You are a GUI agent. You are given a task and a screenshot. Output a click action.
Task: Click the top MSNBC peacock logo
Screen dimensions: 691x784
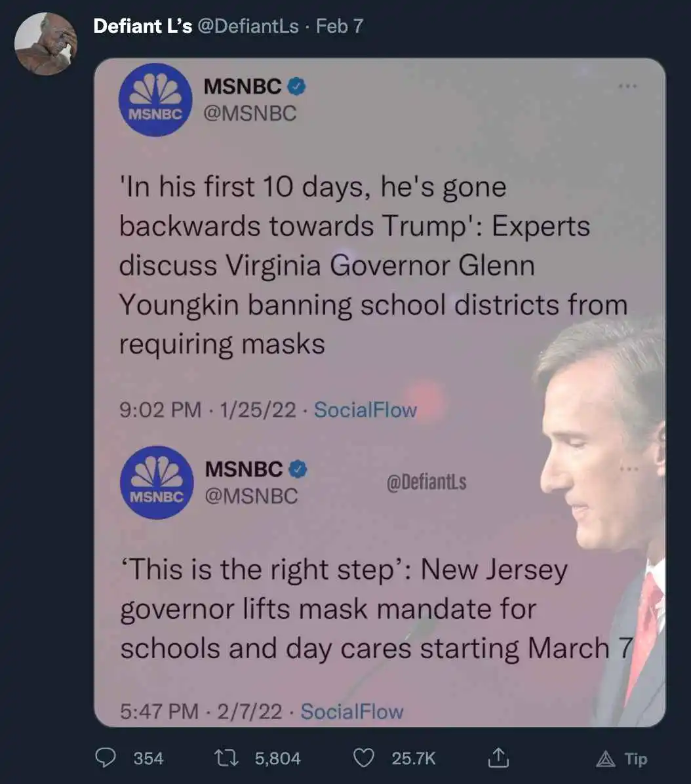click(155, 100)
